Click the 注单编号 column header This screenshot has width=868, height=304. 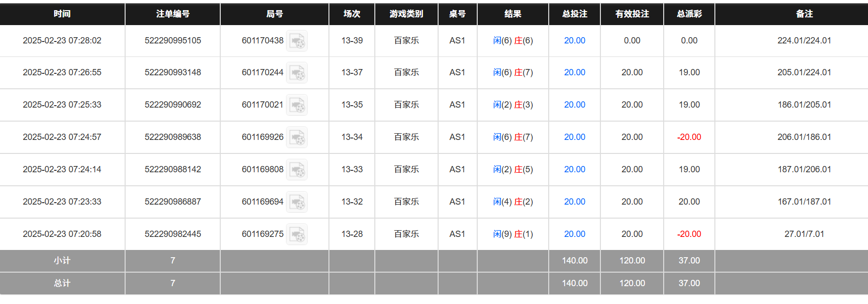coord(172,14)
